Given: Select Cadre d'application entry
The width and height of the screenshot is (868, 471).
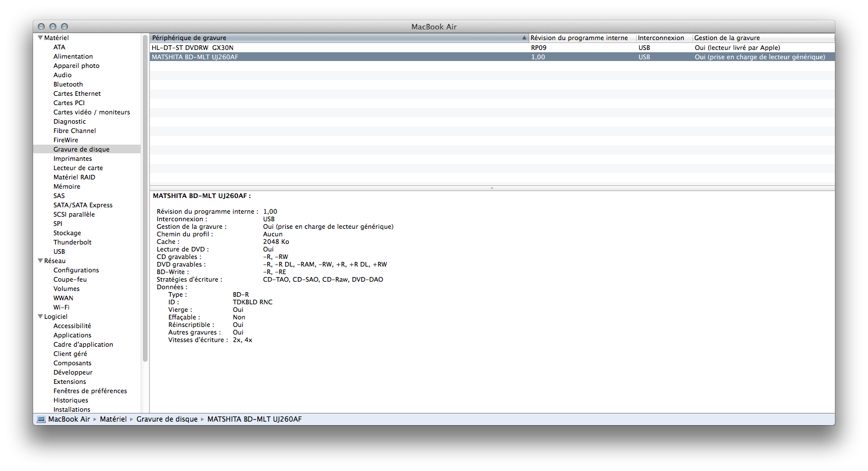Looking at the screenshot, I should coord(83,344).
